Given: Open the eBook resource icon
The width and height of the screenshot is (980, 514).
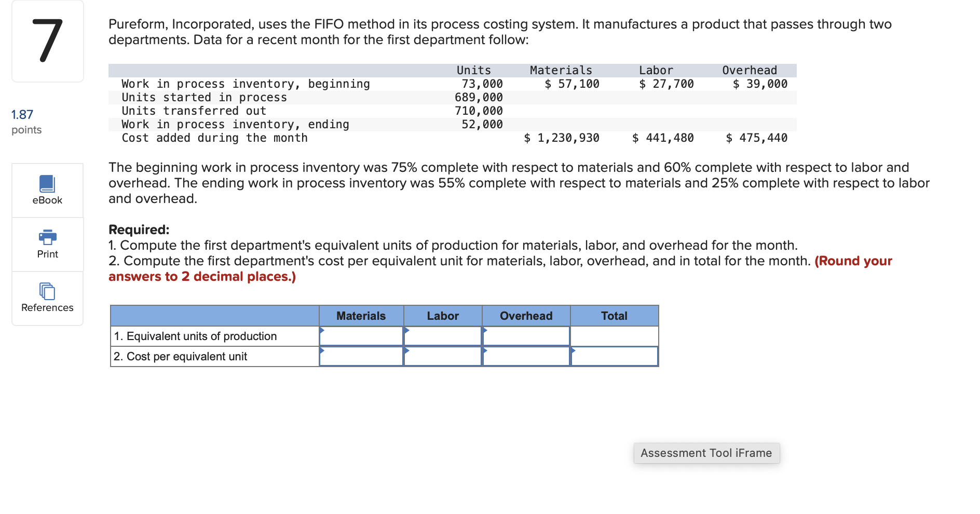Looking at the screenshot, I should (47, 190).
